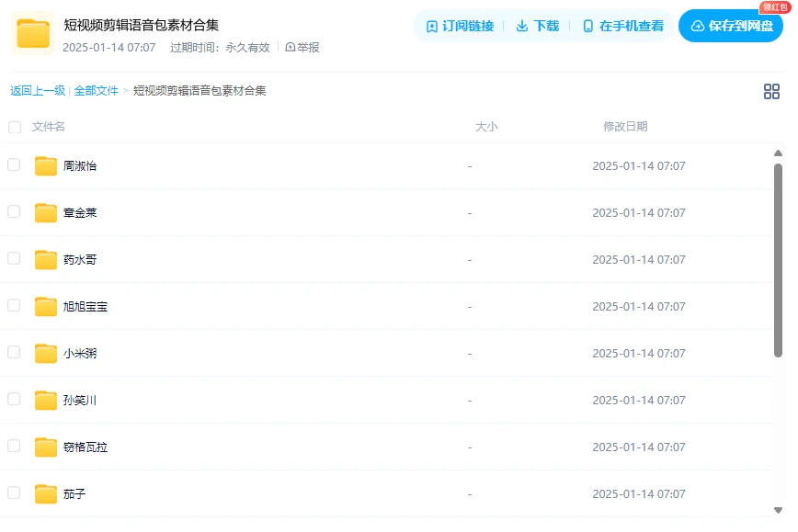Open the 周淑怡 folder icon
798x532 pixels.
45,165
